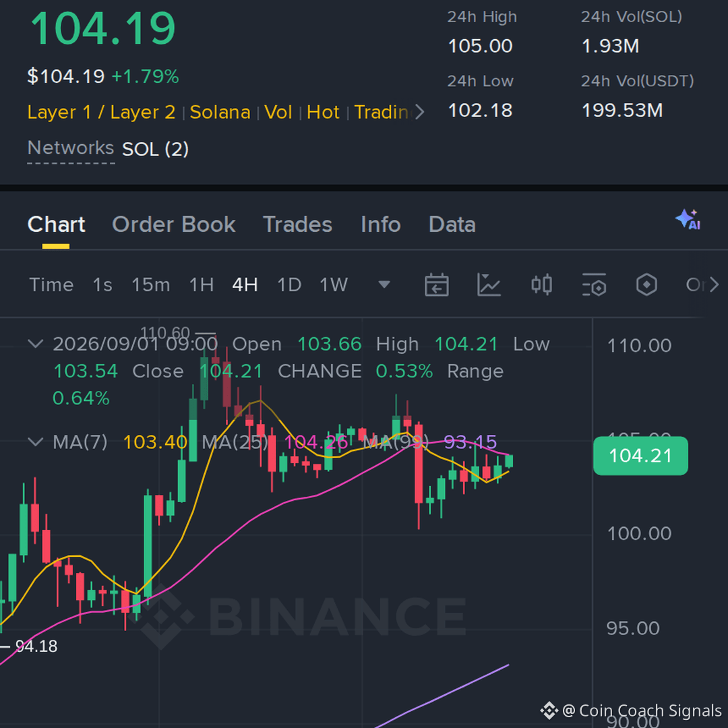Collapse the MA indicator values row
The height and width of the screenshot is (728, 728).
pyautogui.click(x=36, y=442)
